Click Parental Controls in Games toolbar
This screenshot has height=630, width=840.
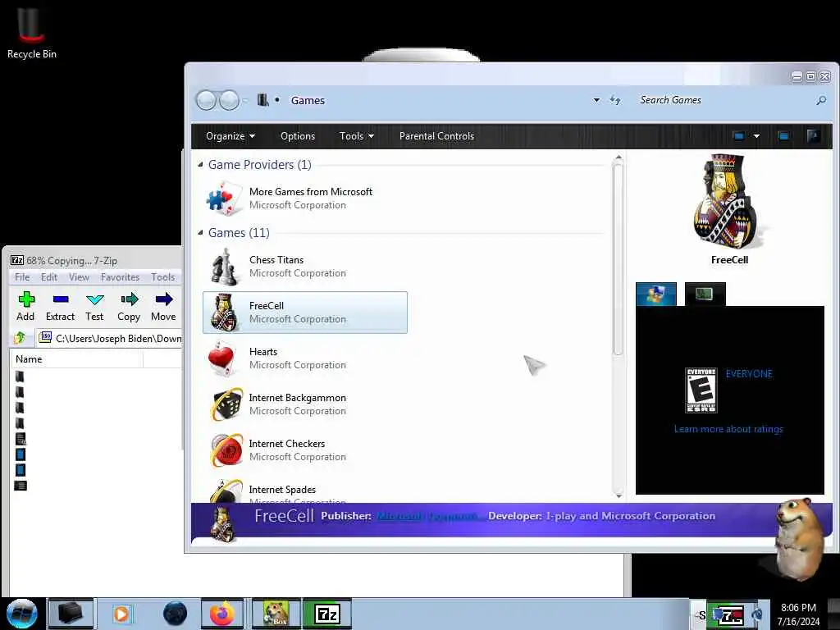(x=436, y=136)
